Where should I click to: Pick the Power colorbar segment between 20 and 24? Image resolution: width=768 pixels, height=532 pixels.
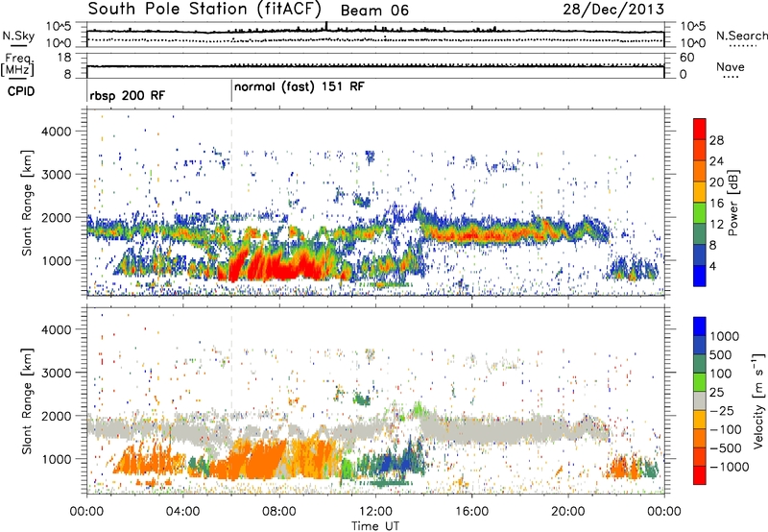(700, 171)
